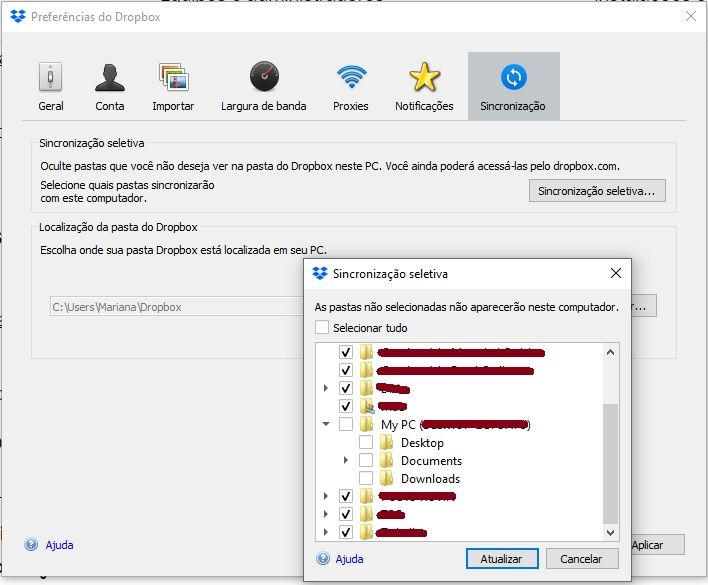Collapse the My PC folder tree
The width and height of the screenshot is (708, 585).
pos(326,424)
